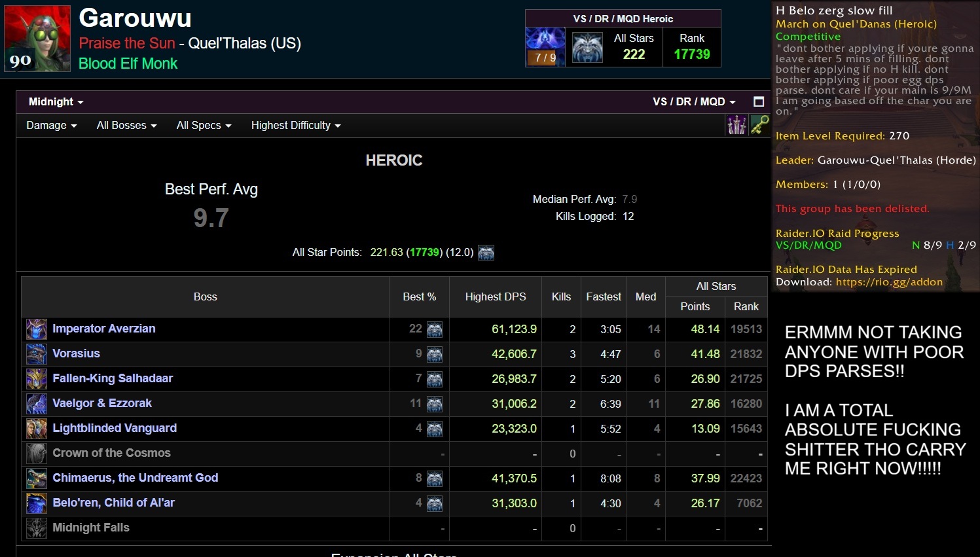Click spec icon in Vaelgor & Ezzorak row
Screen dimensions: 980x557
click(x=435, y=404)
